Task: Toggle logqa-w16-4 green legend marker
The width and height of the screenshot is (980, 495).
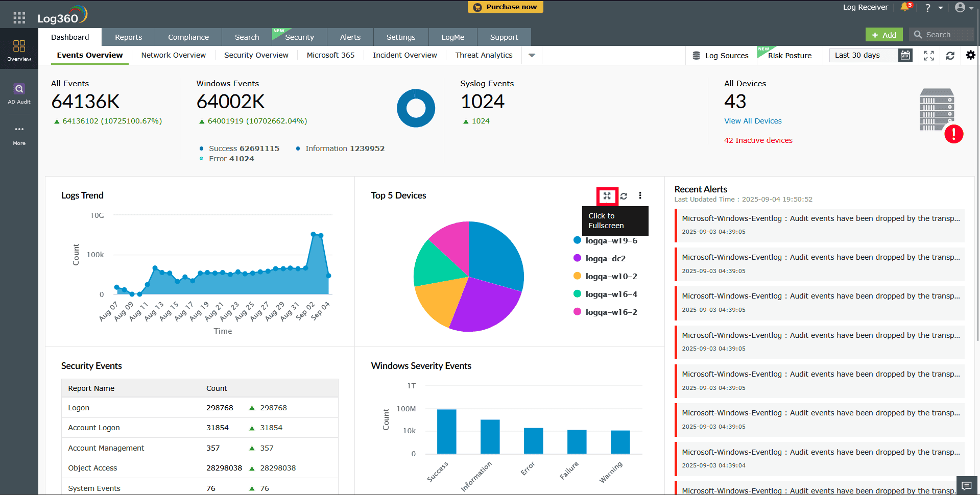Action: (x=577, y=294)
